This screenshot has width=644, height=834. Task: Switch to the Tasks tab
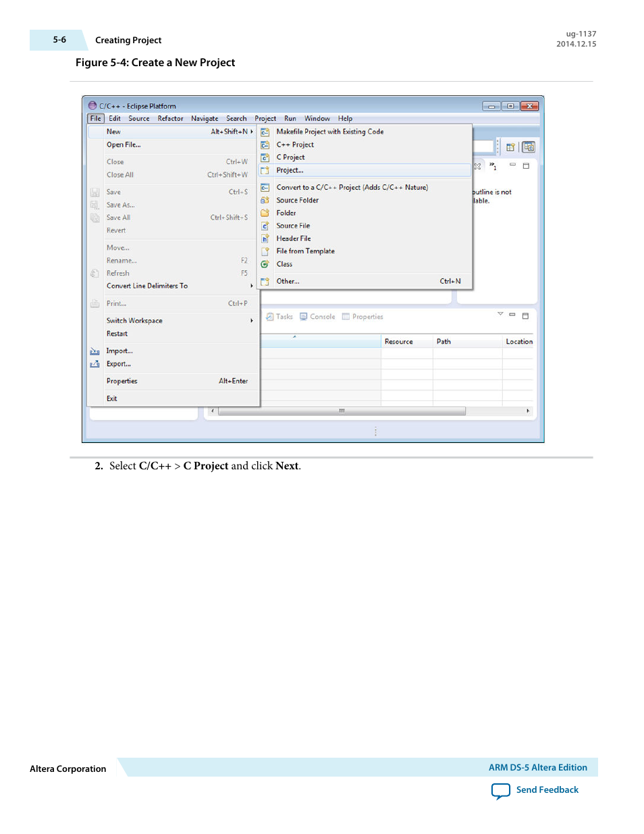click(x=279, y=317)
